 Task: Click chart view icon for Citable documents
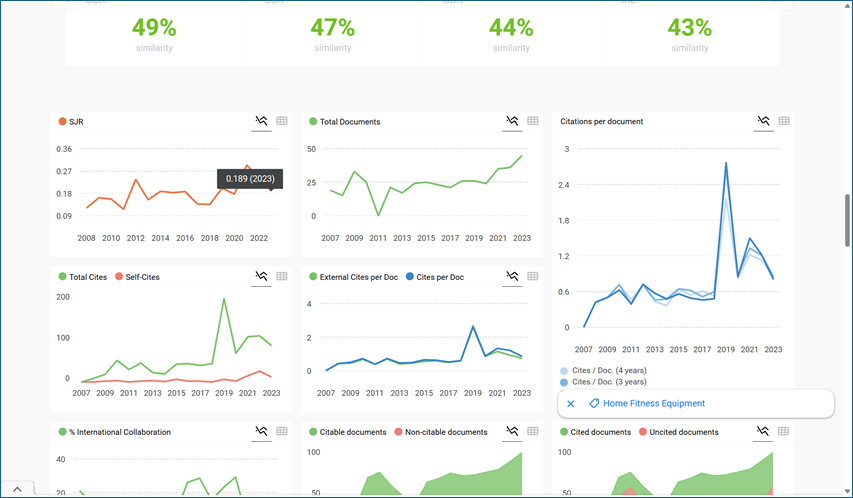click(x=512, y=432)
